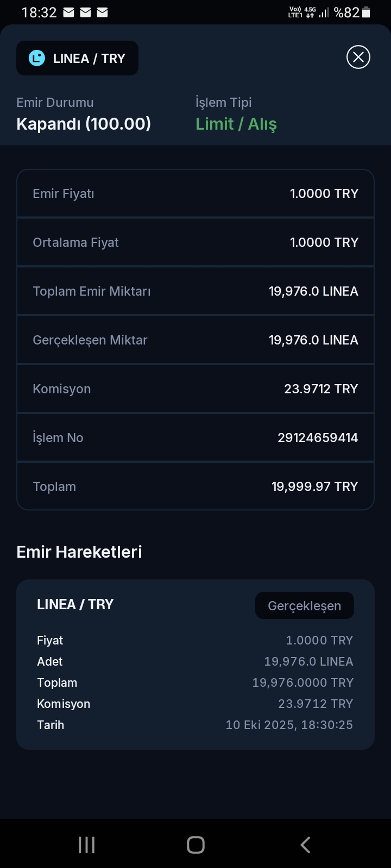Tap the Tarih 10 Eki 2025 entry
Image resolution: width=391 pixels, height=868 pixels.
[x=289, y=725]
